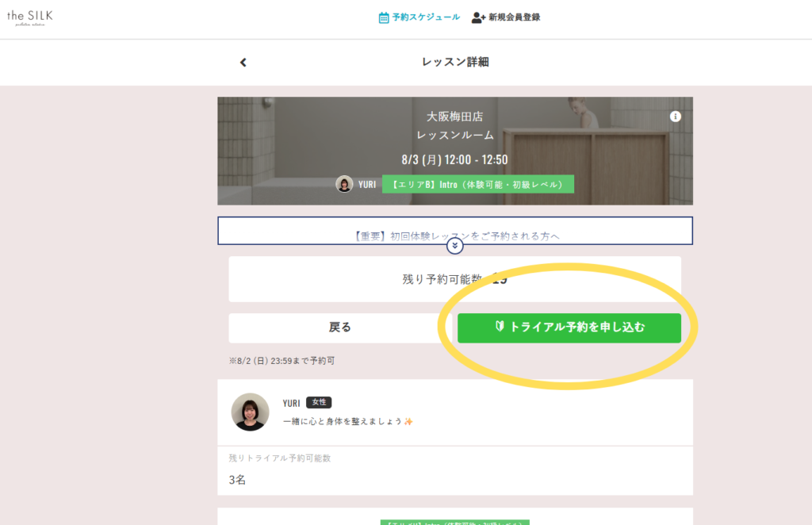The width and height of the screenshot is (812, 525).
Task: Go back using the left chevron arrow
Action: (x=243, y=63)
